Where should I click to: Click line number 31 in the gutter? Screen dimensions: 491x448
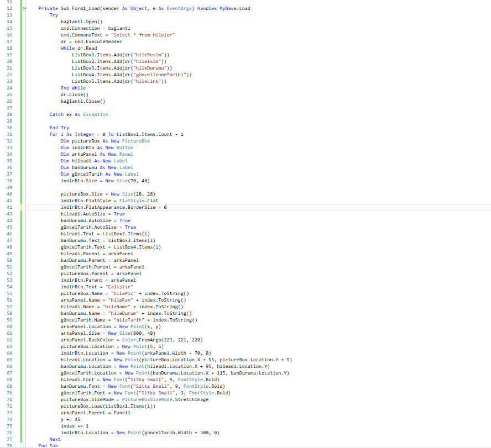[9, 134]
